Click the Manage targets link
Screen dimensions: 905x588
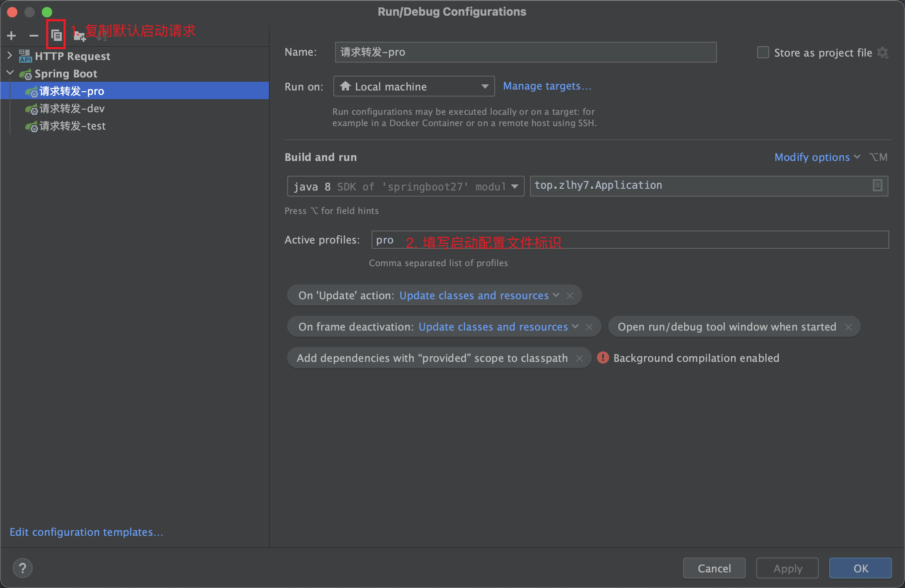coord(547,86)
